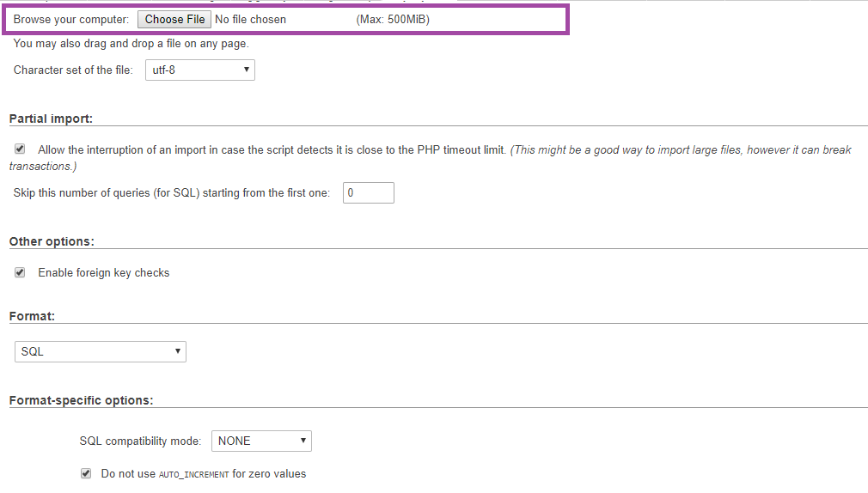Screen dimensions: 868x493
Task: Toggle the allow interruption of import checkbox
Action: pos(20,149)
